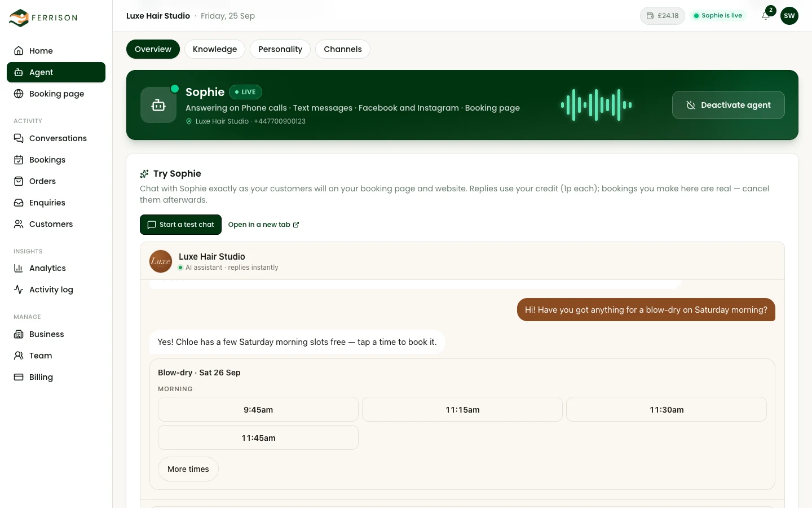Switch to the Knowledge tab
Image resolution: width=812 pixels, height=508 pixels.
[215, 49]
